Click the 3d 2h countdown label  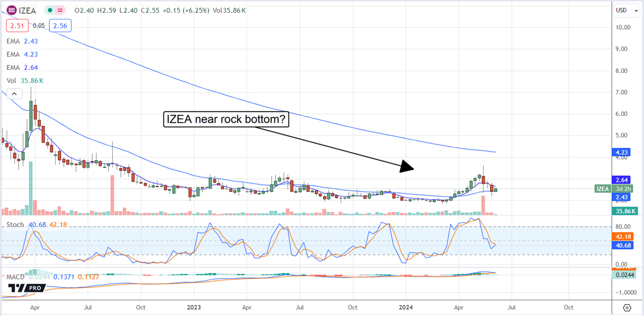pos(622,189)
